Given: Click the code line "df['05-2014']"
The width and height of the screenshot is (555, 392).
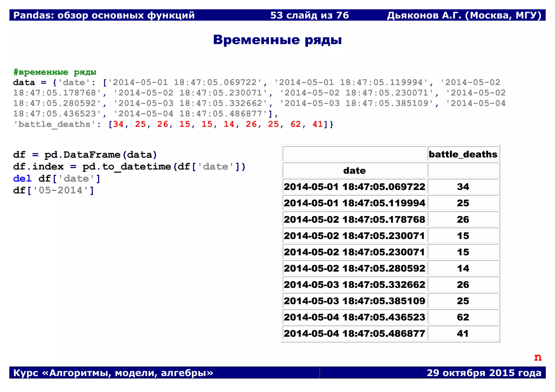Looking at the screenshot, I should [x=54, y=191].
